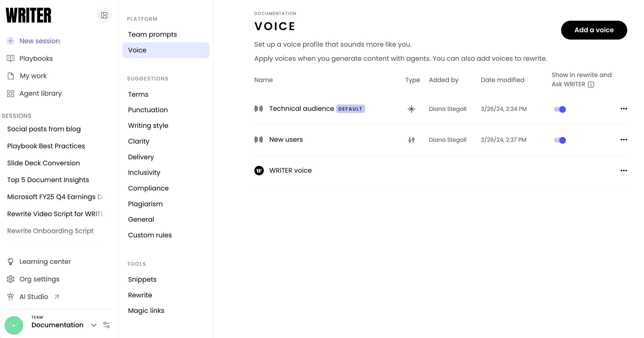
Task: Open more options for WRITER voice
Action: pyautogui.click(x=624, y=171)
